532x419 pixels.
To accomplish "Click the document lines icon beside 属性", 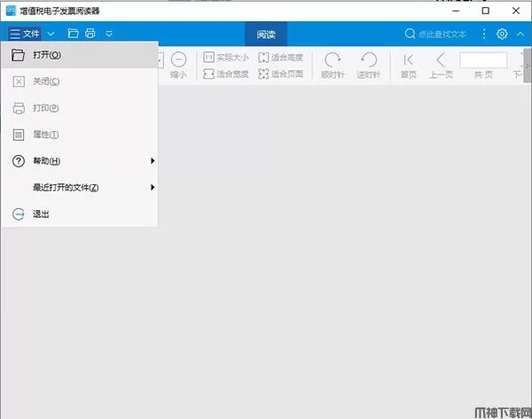I will coord(19,135).
